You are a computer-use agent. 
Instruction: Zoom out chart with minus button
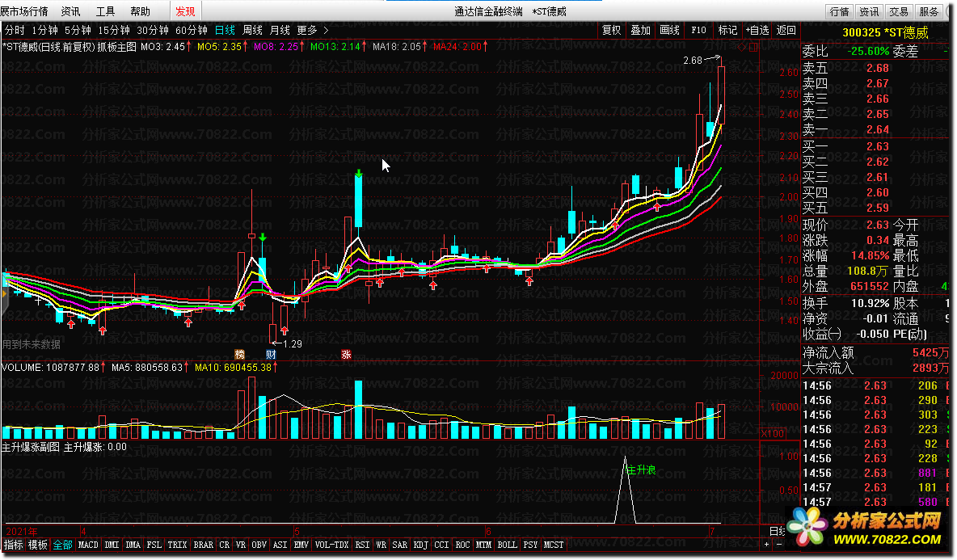tap(778, 544)
